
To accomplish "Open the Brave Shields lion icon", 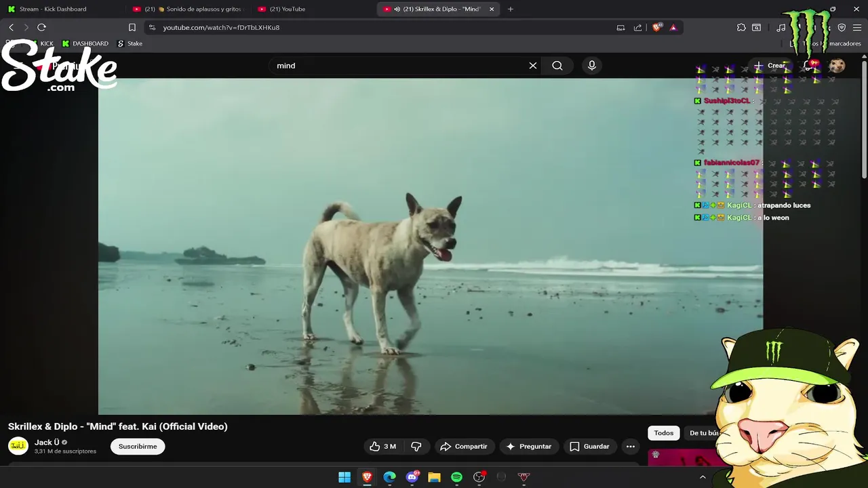I will [x=656, y=27].
